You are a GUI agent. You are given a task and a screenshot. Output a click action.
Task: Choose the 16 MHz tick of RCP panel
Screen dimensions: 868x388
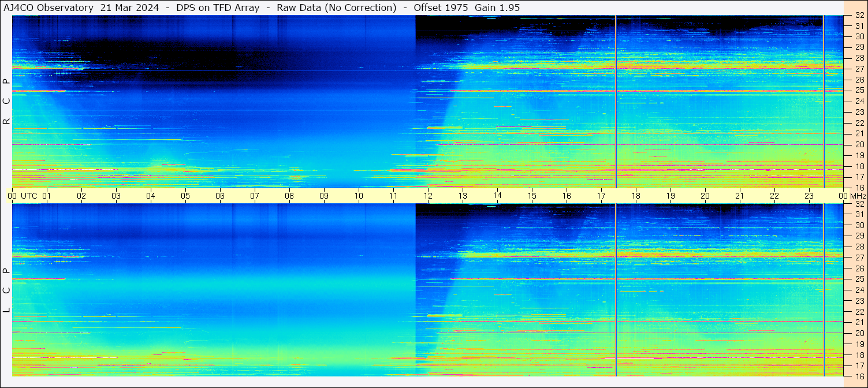[x=859, y=188]
